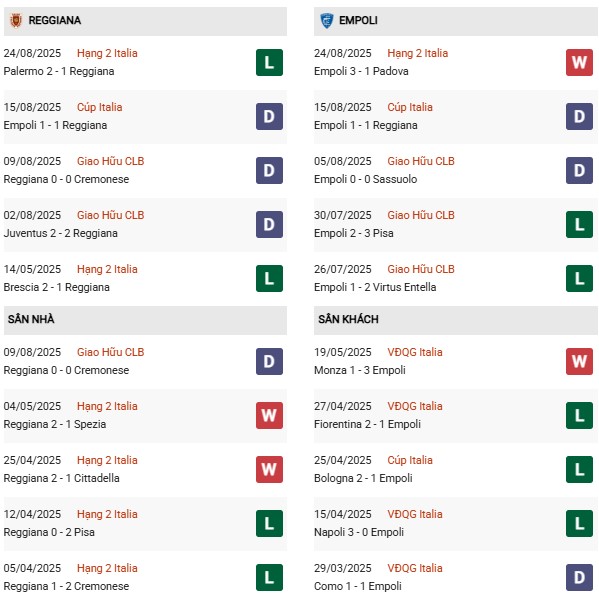This screenshot has width=599, height=597.
Task: Select the SÂN KHÁCH section header
Action: tap(456, 319)
